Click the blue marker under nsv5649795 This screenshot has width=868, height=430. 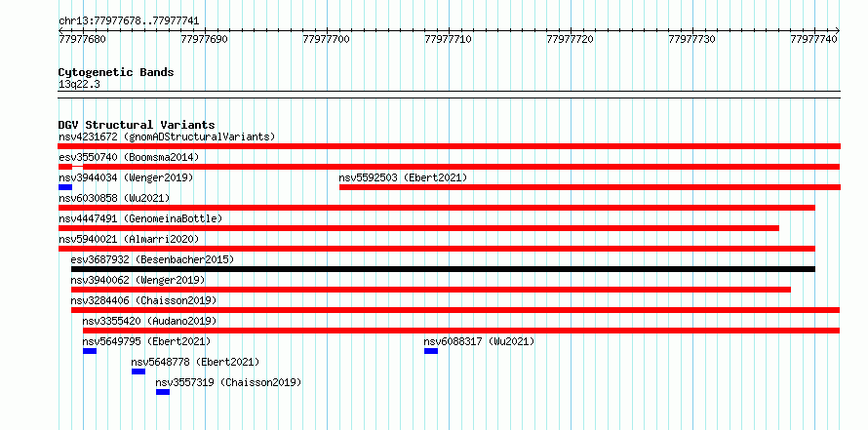(90, 351)
